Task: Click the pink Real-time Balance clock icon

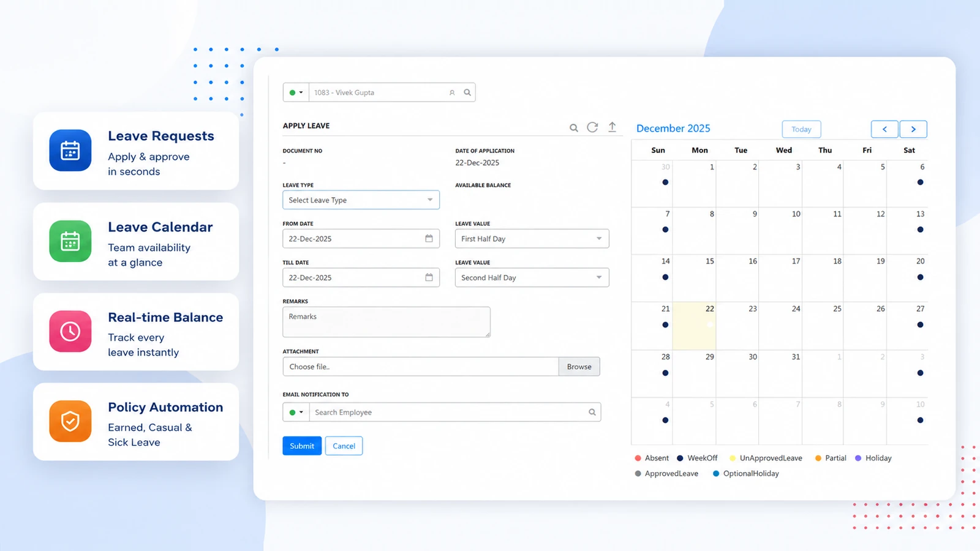Action: [x=70, y=331]
